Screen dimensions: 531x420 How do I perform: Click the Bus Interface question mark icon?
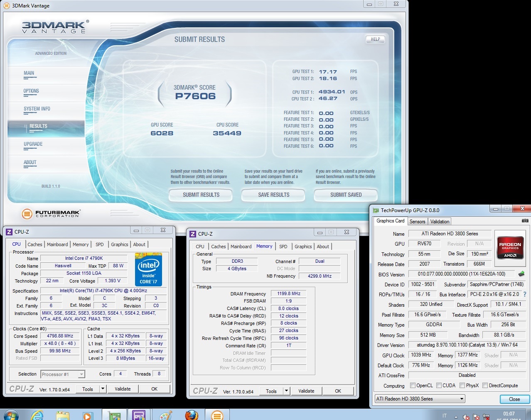525,294
